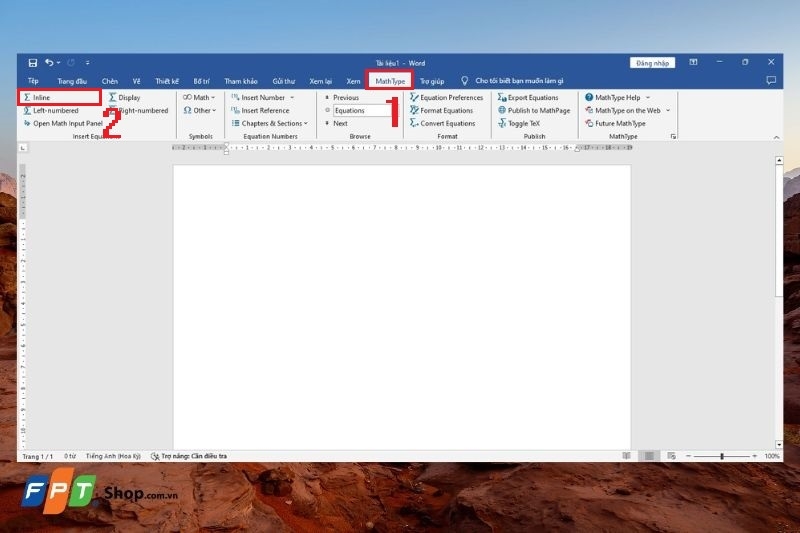This screenshot has height=533, width=800.
Task: Click the blank document page
Action: (402, 306)
